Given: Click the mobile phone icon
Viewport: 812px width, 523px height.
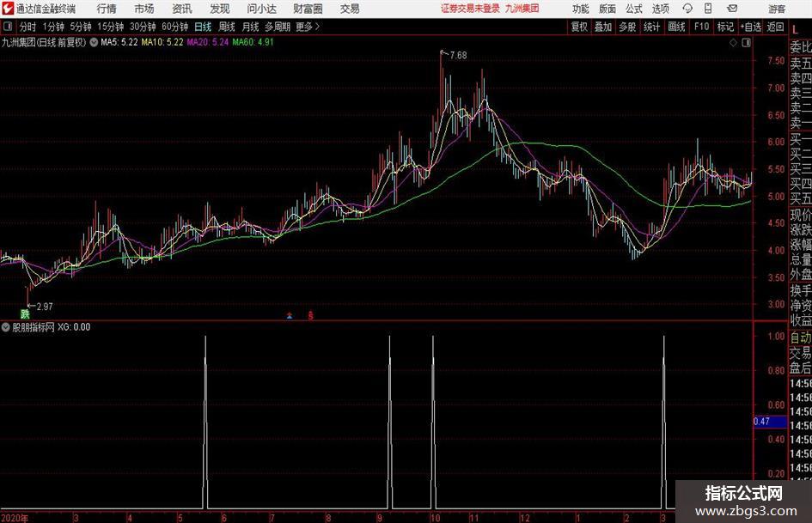Looking at the screenshot, I should pos(708,9).
